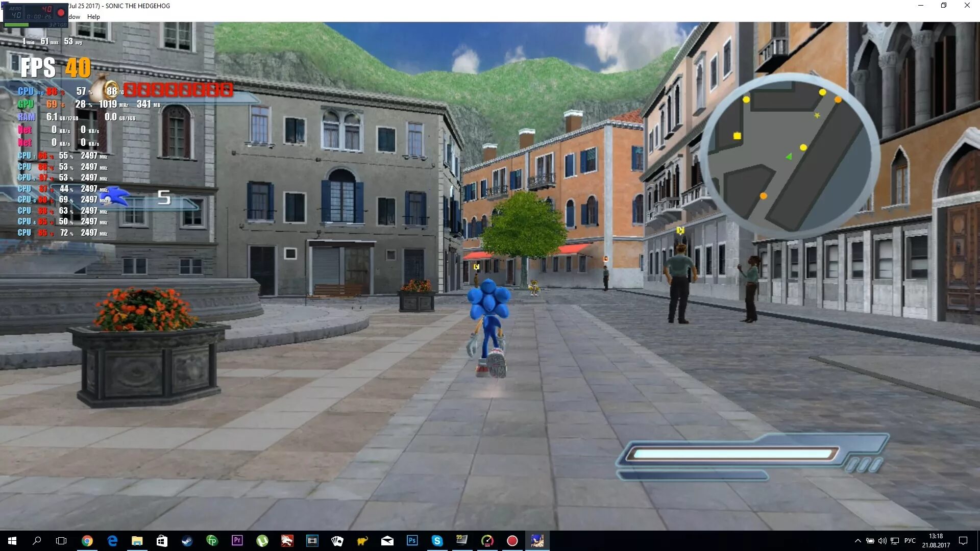Screen dimensions: 980x551
Task: Open the Solitaire cards taskbar icon
Action: click(337, 541)
